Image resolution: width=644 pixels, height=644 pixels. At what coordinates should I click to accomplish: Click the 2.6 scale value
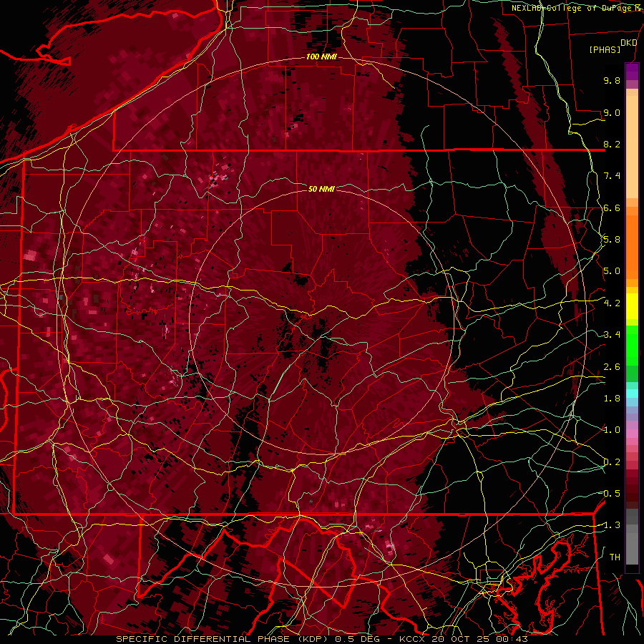click(612, 367)
